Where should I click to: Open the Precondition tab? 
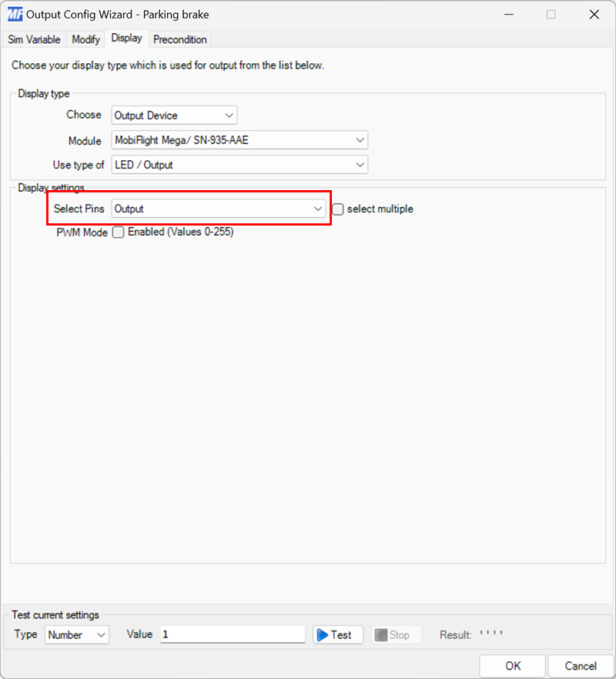click(x=179, y=38)
